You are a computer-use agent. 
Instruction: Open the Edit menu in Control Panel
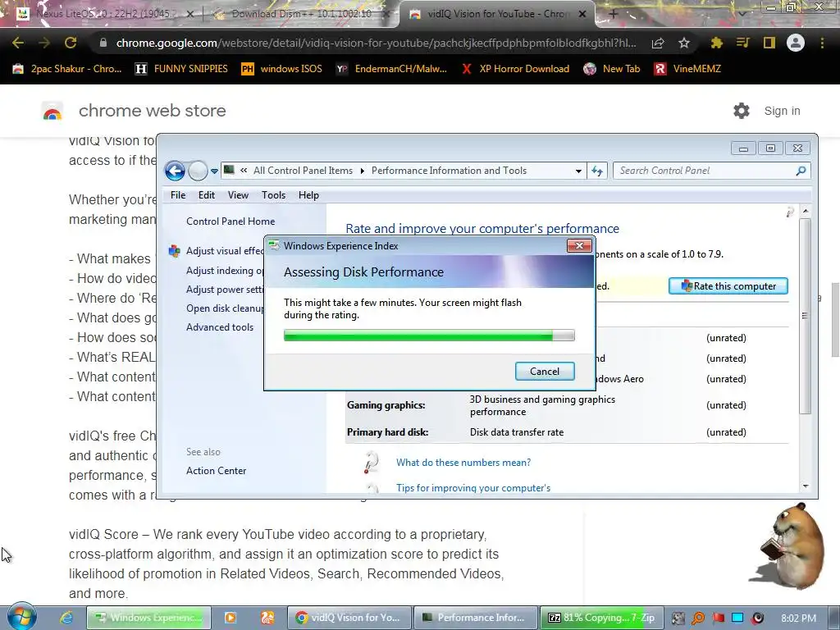206,195
